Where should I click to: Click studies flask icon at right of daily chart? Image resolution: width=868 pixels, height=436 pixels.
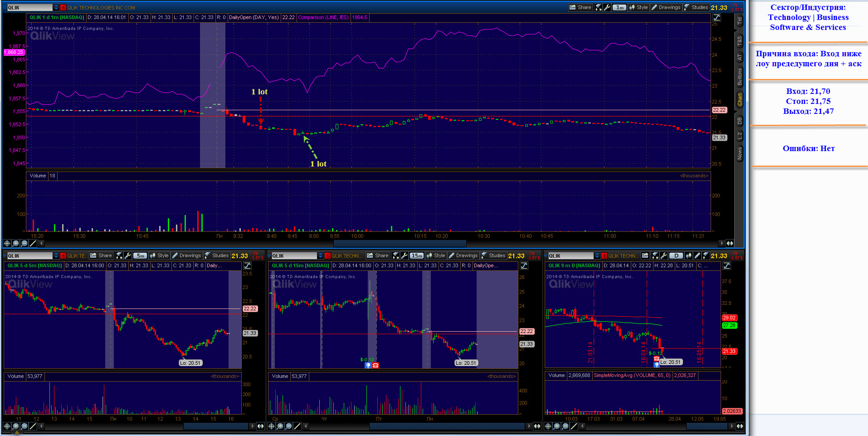[706, 255]
